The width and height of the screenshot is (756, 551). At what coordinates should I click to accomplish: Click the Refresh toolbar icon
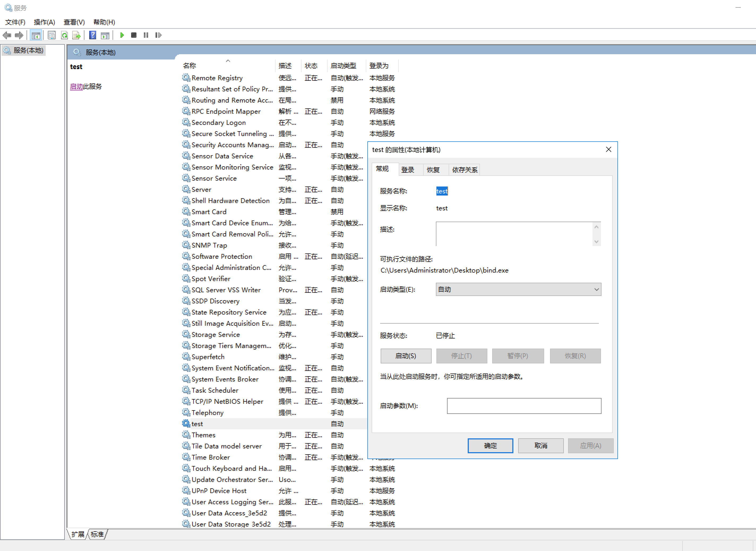click(64, 35)
